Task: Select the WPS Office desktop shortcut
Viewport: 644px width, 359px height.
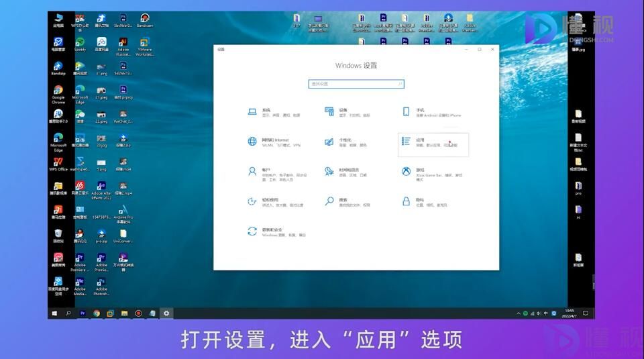Action: pyautogui.click(x=58, y=164)
